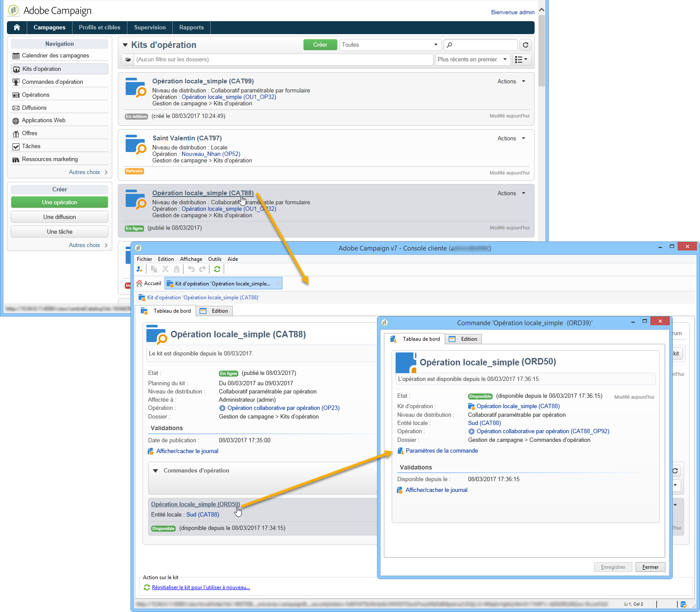Viewport: 700px width, 612px height.
Task: Click the Offres gift icon
Action: pos(16,134)
